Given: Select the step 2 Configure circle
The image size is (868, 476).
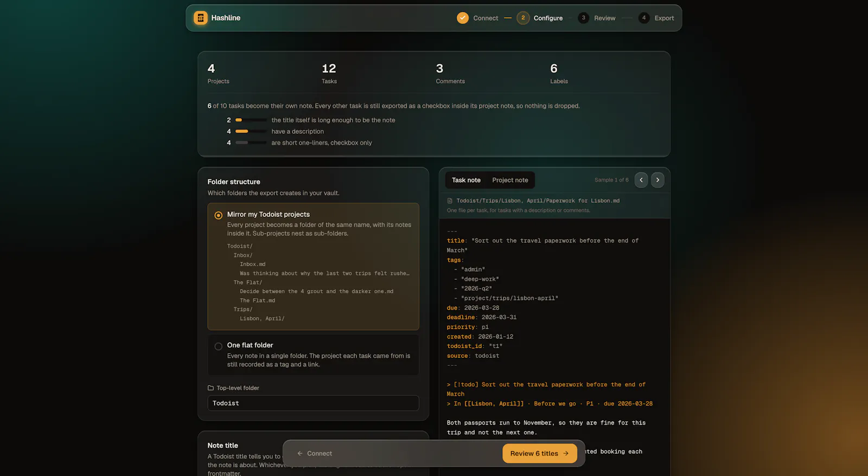Looking at the screenshot, I should pyautogui.click(x=523, y=18).
